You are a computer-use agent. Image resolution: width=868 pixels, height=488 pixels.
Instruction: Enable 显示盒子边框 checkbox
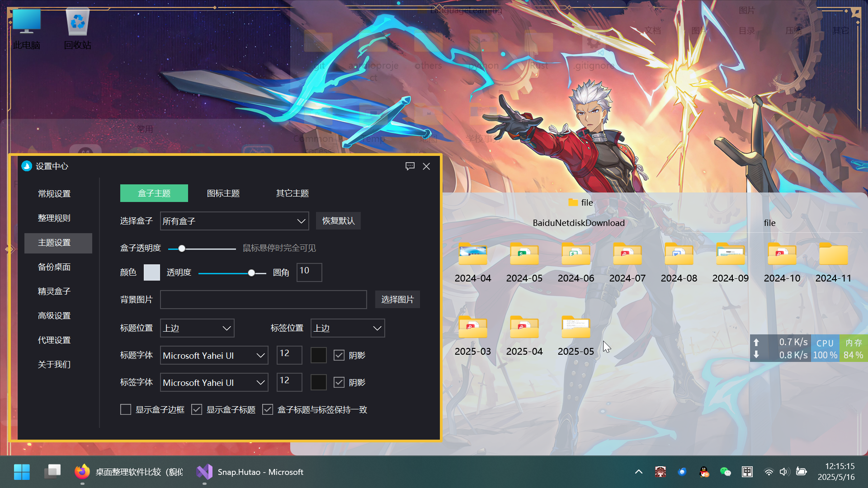[126, 410]
